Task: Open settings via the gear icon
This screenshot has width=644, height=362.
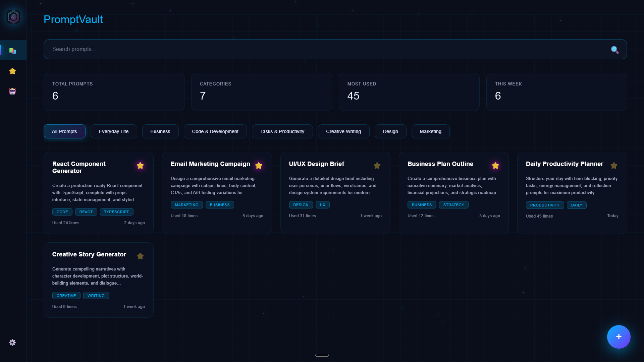Action: 12,343
